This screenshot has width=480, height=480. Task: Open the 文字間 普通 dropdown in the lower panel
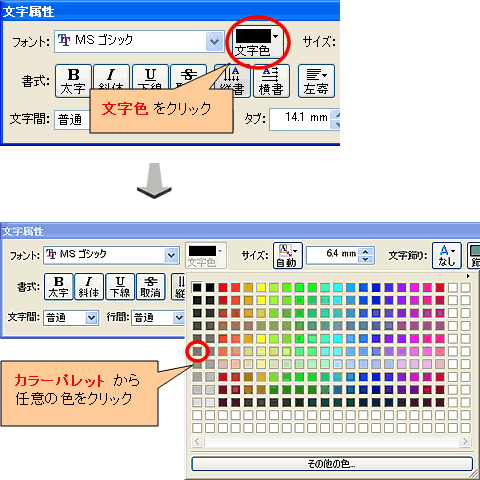91,318
